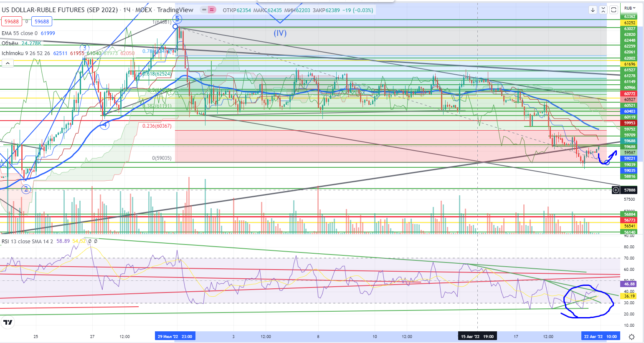The height and width of the screenshot is (343, 644).
Task: Click the down arrow button near RUB
Action: coord(593,10)
